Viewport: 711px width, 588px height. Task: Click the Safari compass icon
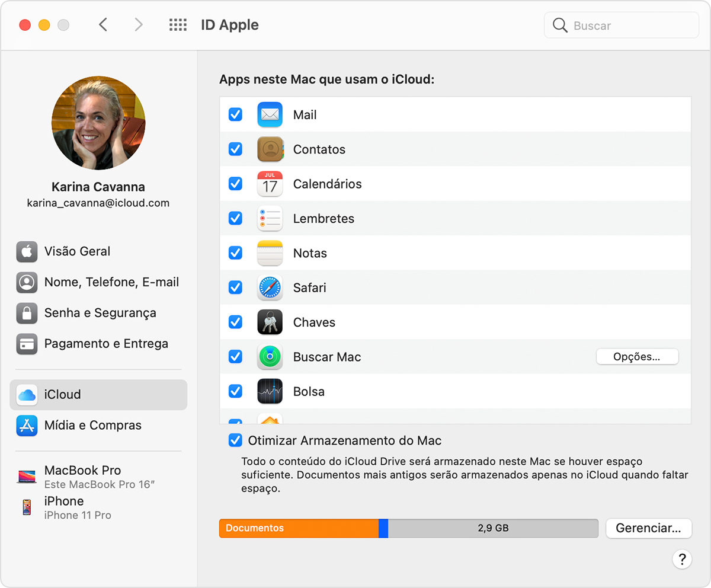(270, 288)
